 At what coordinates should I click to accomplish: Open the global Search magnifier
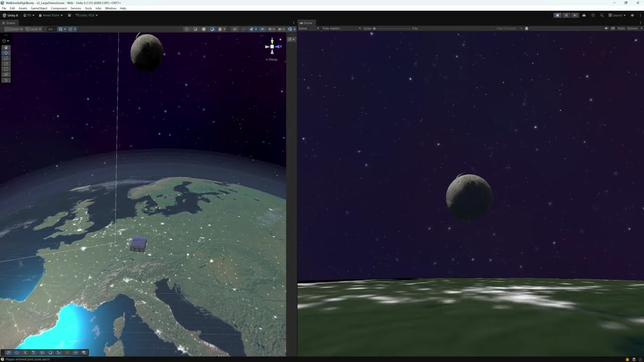click(x=602, y=15)
